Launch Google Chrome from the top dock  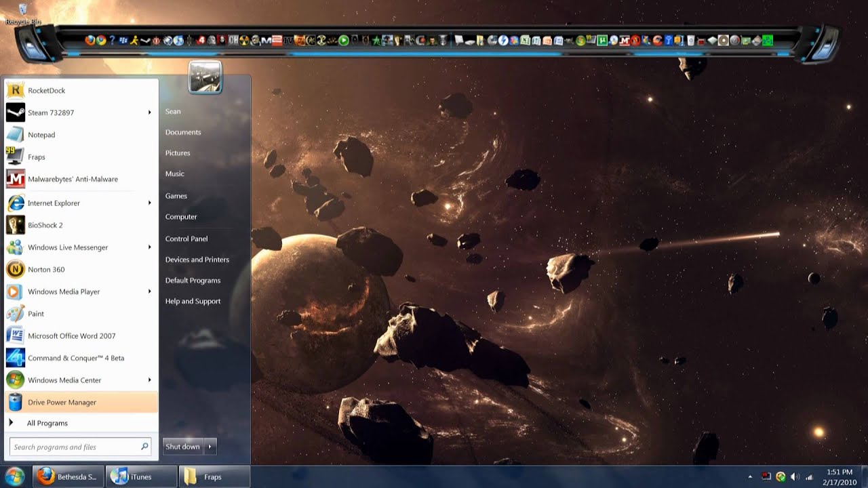pos(101,41)
